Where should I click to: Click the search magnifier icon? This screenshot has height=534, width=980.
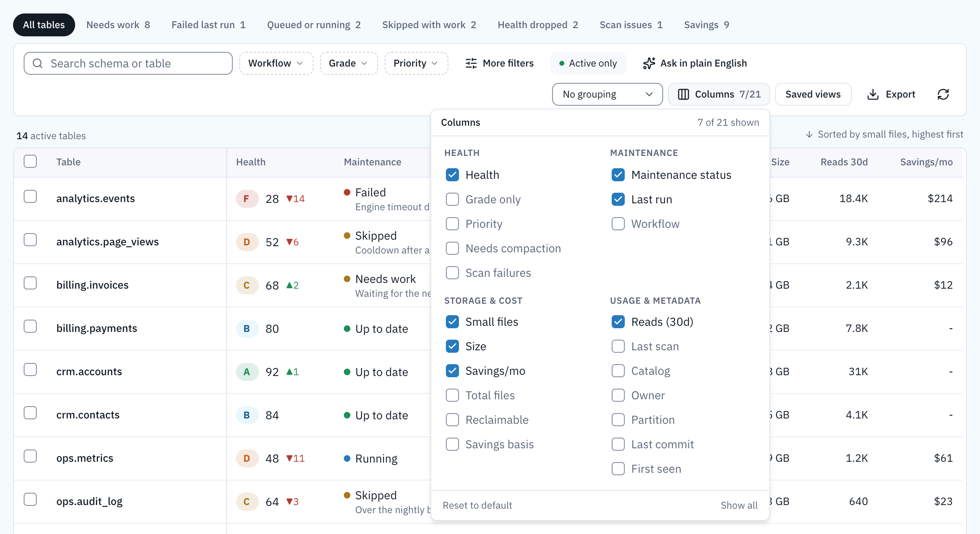[38, 63]
